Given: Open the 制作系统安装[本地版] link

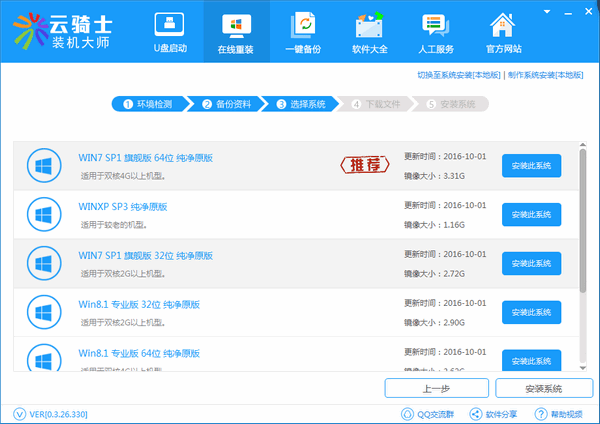Looking at the screenshot, I should pos(546,76).
